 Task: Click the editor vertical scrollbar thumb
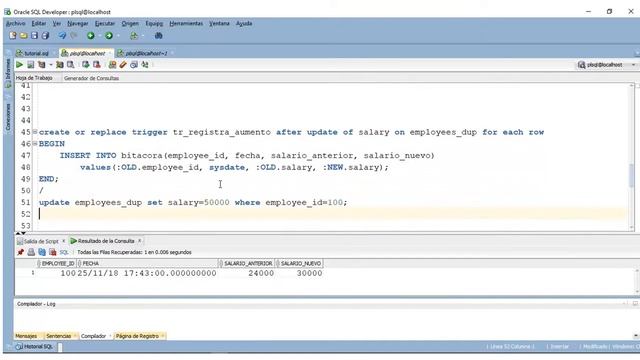pyautogui.click(x=631, y=175)
